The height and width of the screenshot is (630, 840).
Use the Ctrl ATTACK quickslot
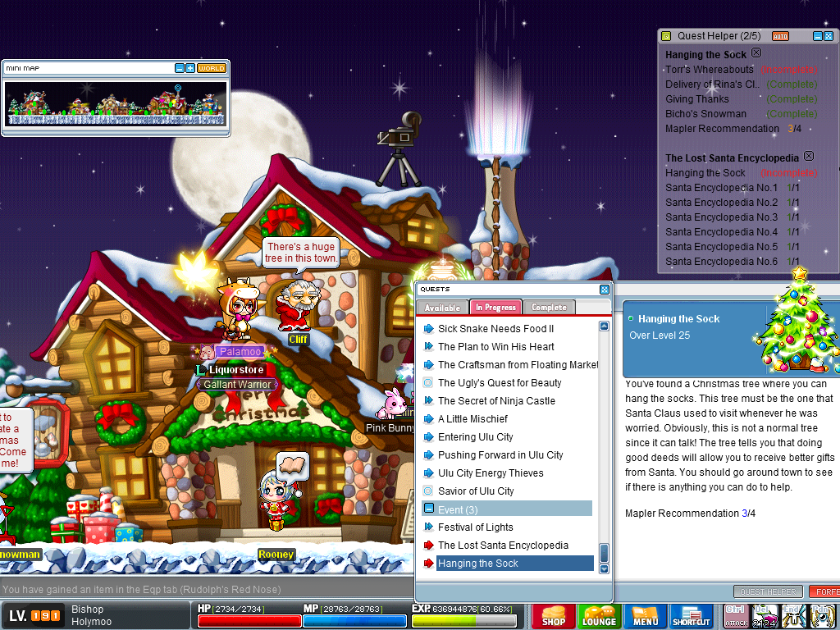click(736, 616)
